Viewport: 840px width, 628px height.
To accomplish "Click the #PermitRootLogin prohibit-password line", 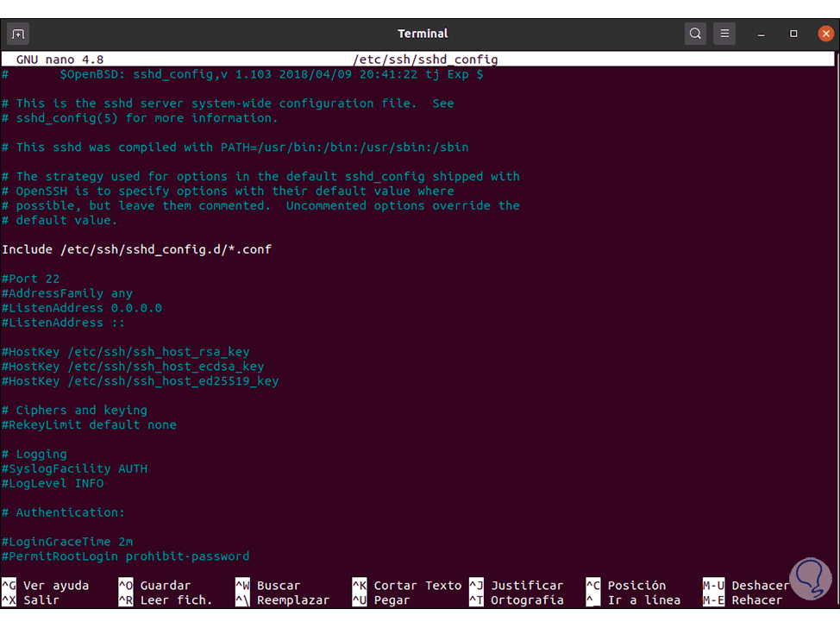I will click(125, 556).
